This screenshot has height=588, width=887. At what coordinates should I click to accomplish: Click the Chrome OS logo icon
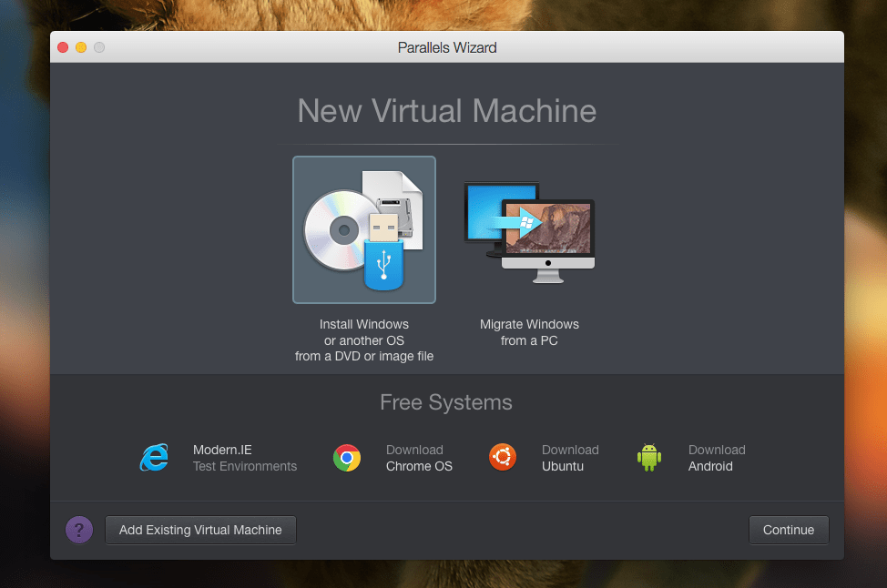click(347, 458)
